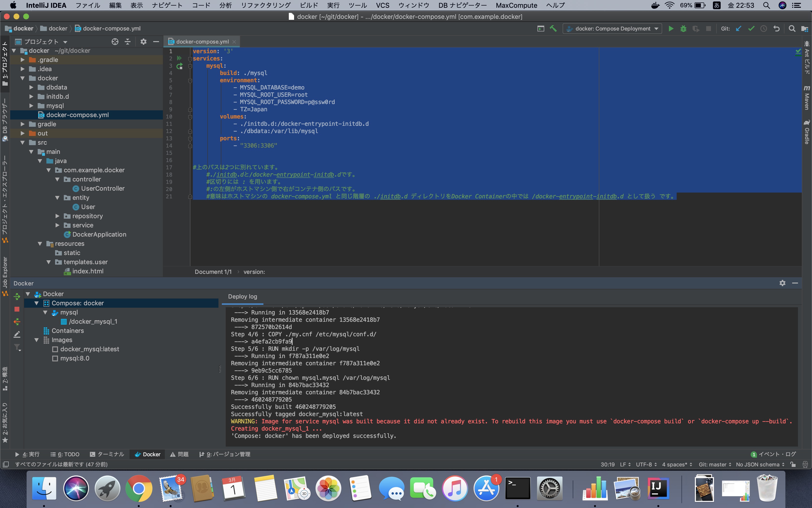Image resolution: width=812 pixels, height=508 pixels.
Task: Open the 6: TODO tool window
Action: tap(65, 454)
